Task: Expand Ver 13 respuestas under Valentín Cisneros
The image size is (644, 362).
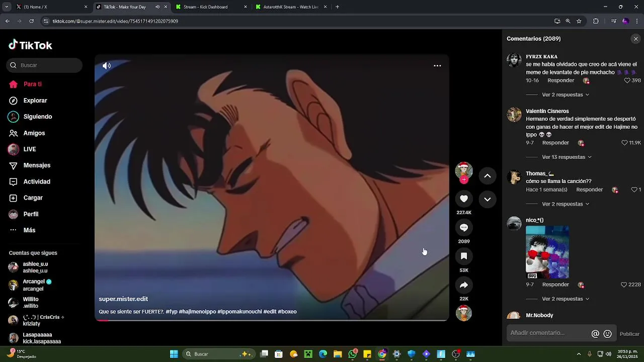Action: coord(567,157)
